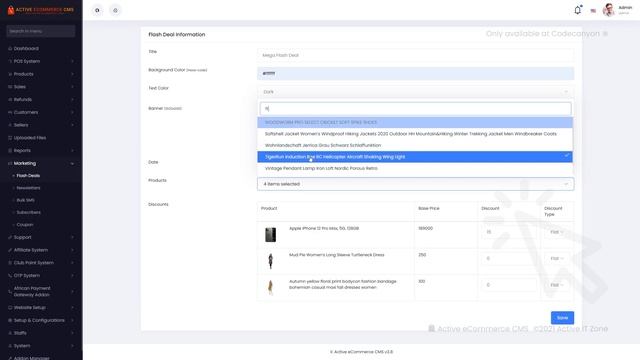Open the Coupon submenu item

click(x=25, y=224)
